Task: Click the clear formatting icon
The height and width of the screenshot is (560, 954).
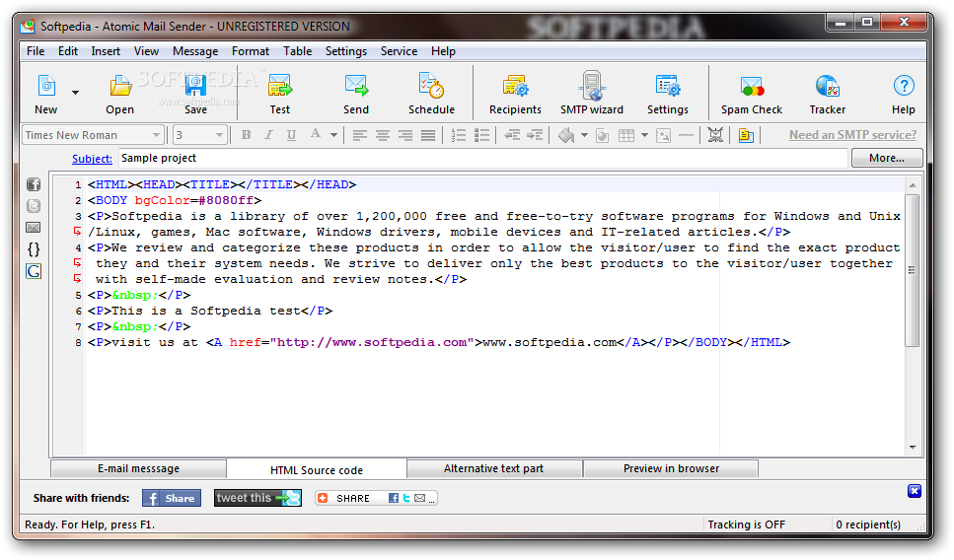Action: point(715,135)
